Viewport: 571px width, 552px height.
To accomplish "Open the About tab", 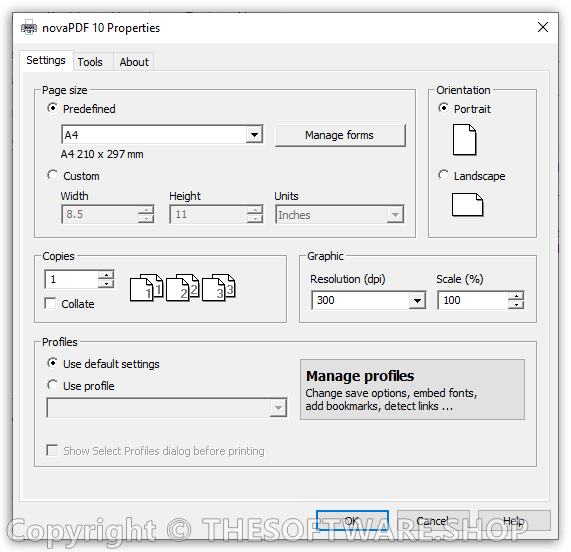I will (134, 62).
